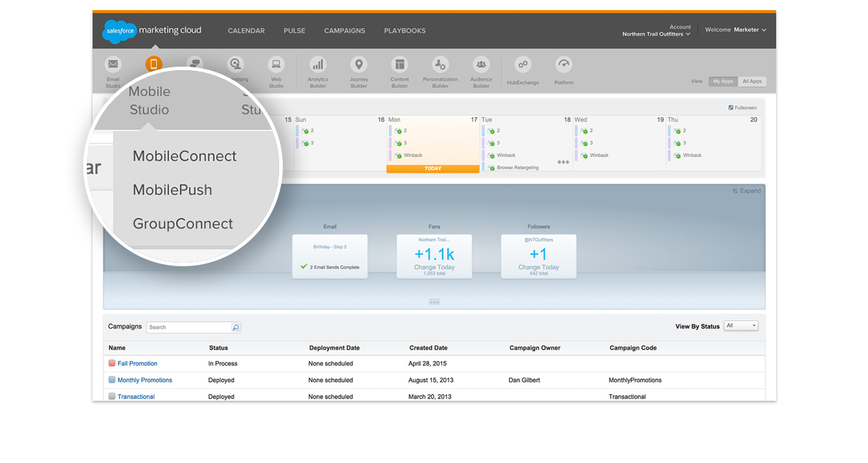Sort by the Campaign Owner column header

tap(535, 348)
